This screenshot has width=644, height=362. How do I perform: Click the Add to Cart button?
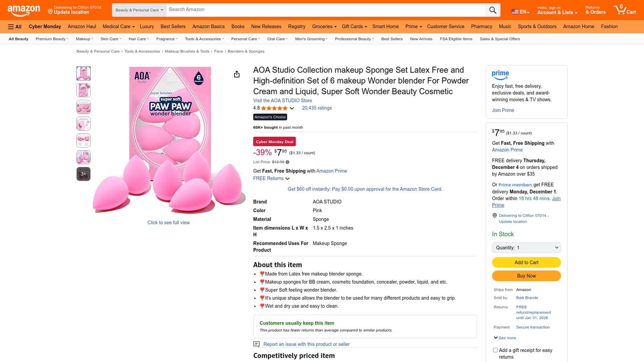pos(526,262)
